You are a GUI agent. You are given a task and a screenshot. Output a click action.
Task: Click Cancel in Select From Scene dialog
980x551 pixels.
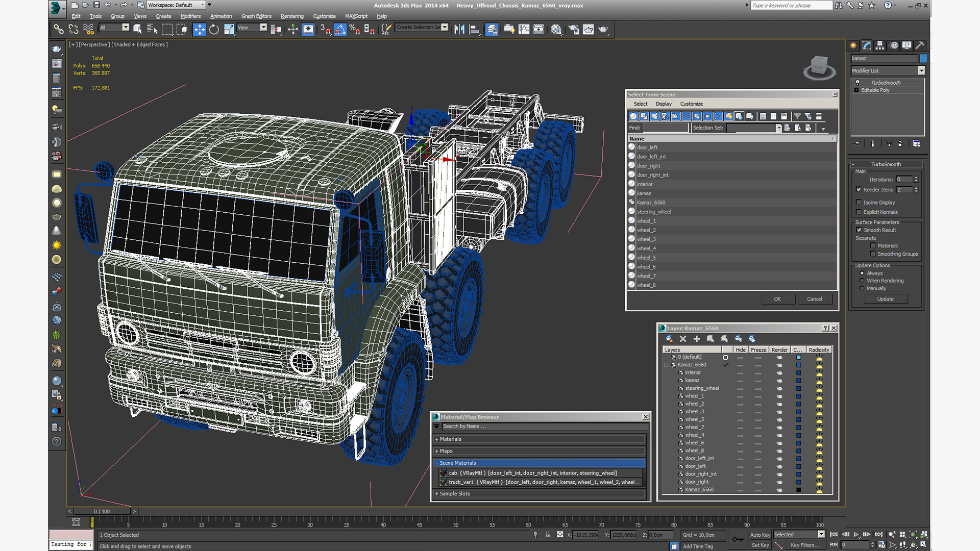[x=815, y=299]
